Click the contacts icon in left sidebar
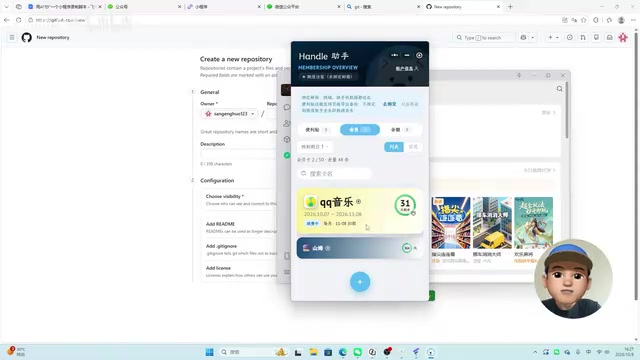 coord(287,123)
